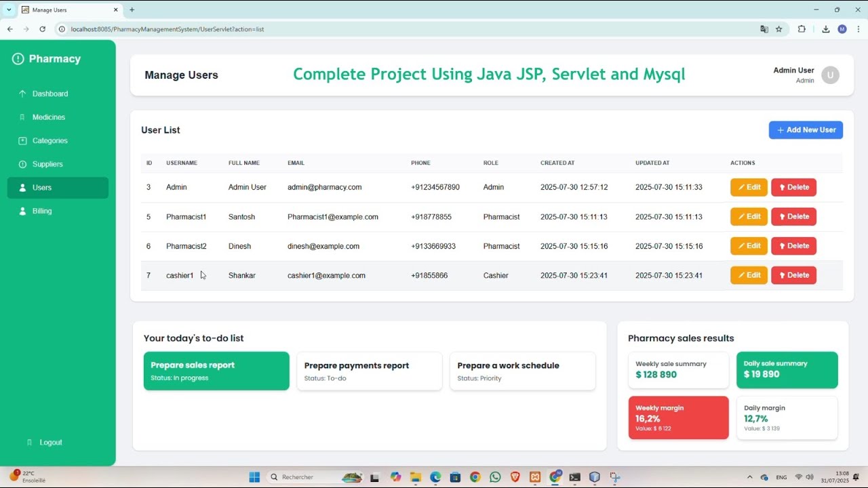The height and width of the screenshot is (488, 868).
Task: Open the Prepare a work schedule card
Action: click(x=523, y=371)
